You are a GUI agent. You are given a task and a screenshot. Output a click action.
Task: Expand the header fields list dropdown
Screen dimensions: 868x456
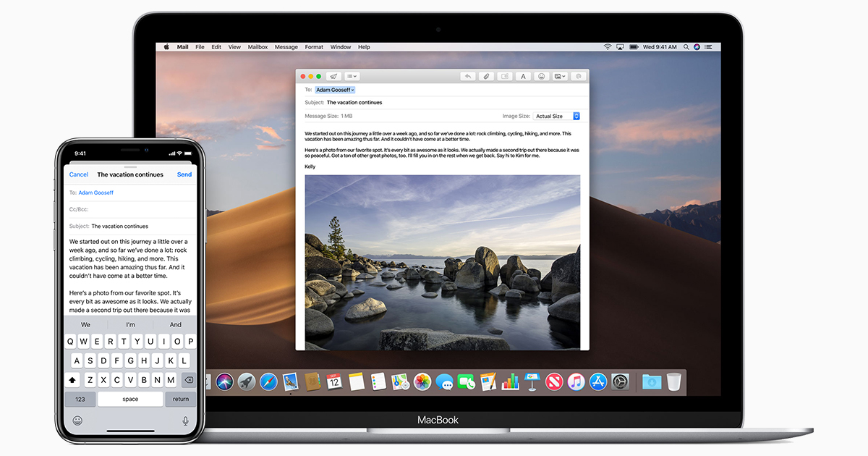point(352,76)
